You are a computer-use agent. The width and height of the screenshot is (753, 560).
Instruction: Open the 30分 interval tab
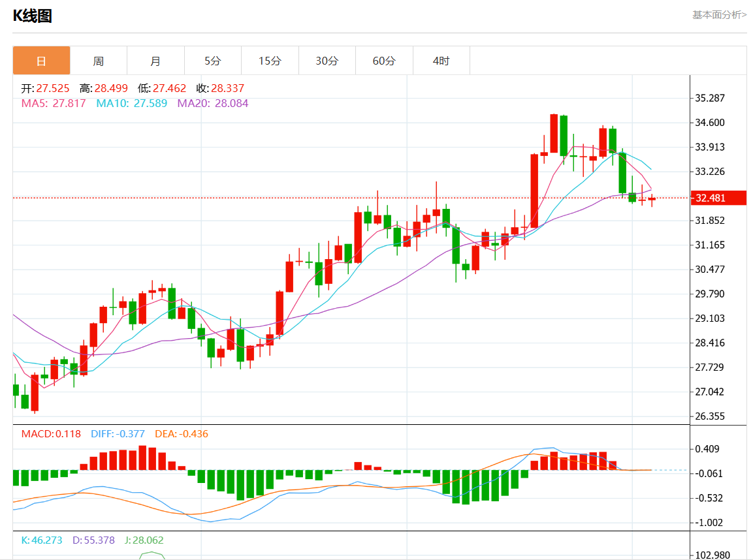(327, 61)
